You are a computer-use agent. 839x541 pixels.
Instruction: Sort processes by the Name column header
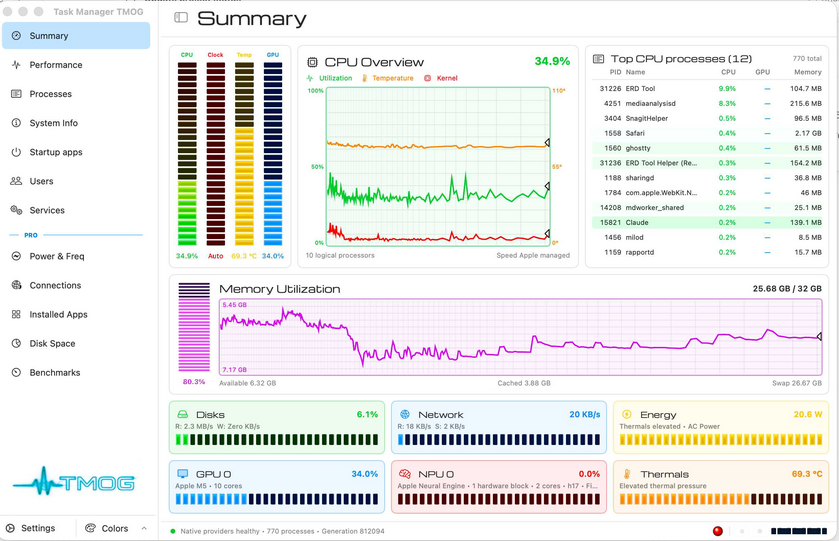point(636,72)
